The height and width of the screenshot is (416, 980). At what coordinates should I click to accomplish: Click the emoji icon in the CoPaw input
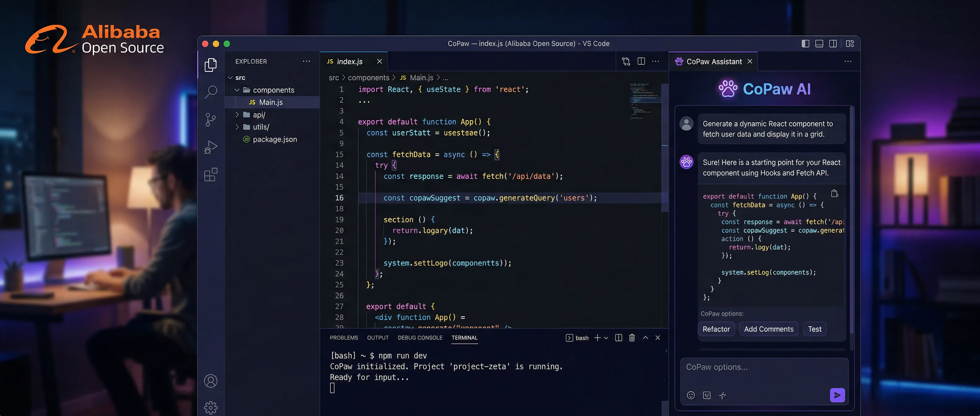pyautogui.click(x=690, y=395)
